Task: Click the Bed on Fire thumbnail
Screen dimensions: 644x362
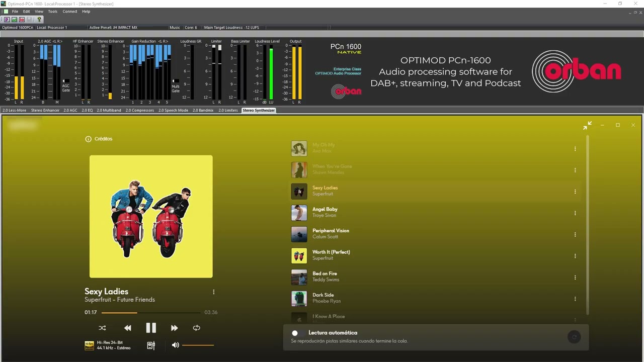Action: tap(299, 277)
